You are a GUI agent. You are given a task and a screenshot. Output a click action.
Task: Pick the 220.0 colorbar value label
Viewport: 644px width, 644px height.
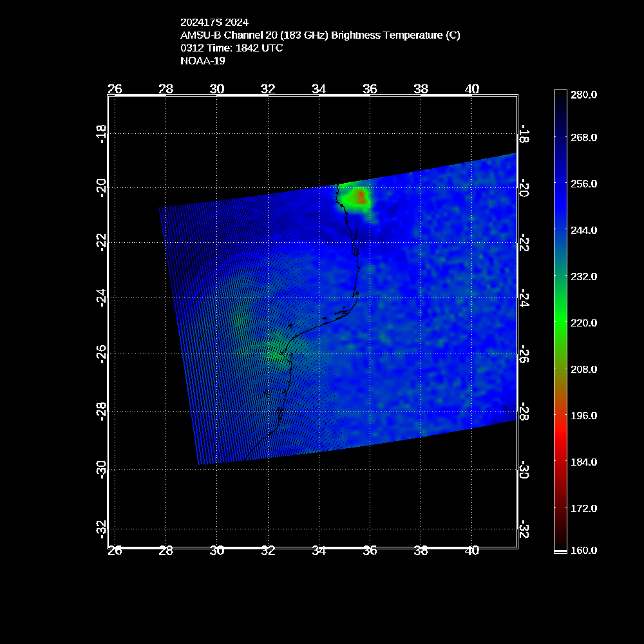(584, 323)
